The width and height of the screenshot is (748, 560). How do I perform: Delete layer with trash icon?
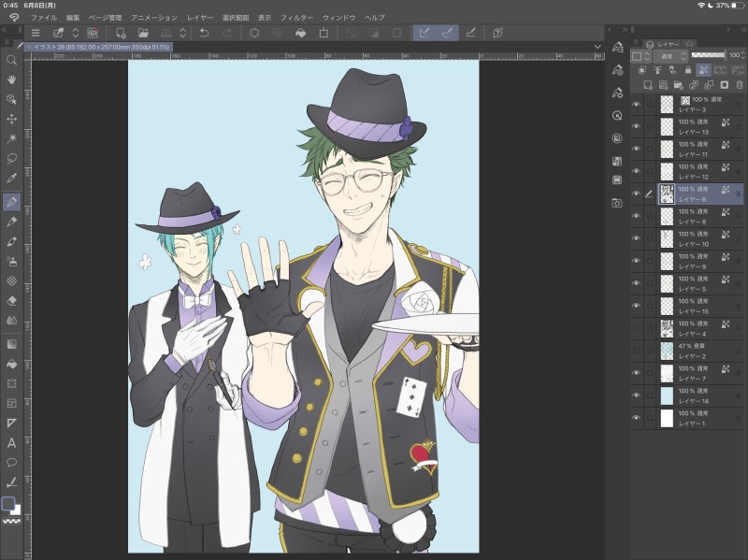click(740, 85)
